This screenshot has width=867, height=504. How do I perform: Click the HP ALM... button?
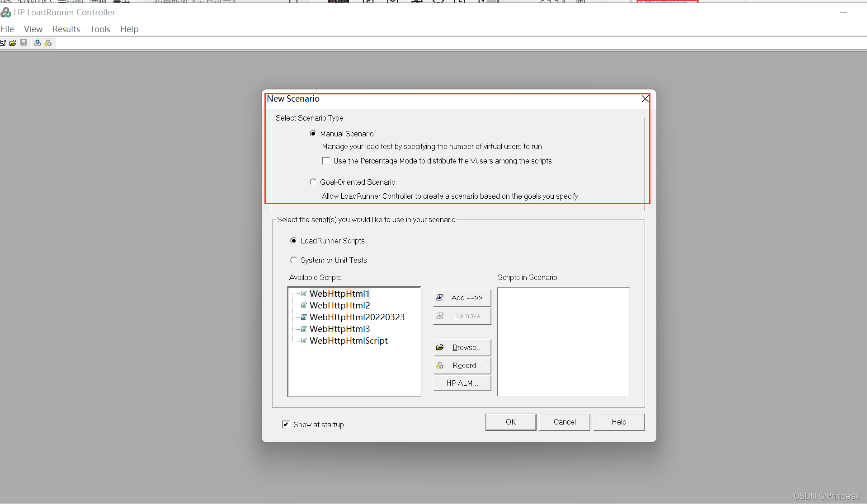pos(462,383)
